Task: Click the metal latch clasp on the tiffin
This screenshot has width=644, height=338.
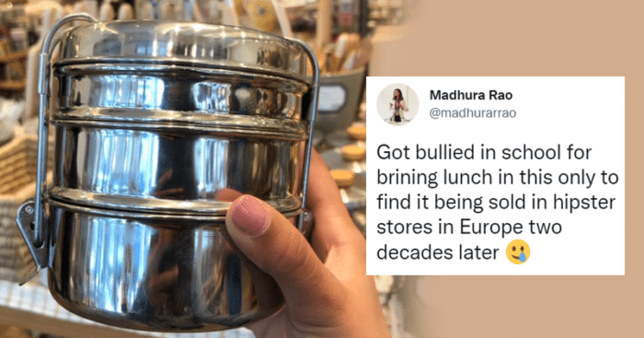Action: (x=32, y=234)
